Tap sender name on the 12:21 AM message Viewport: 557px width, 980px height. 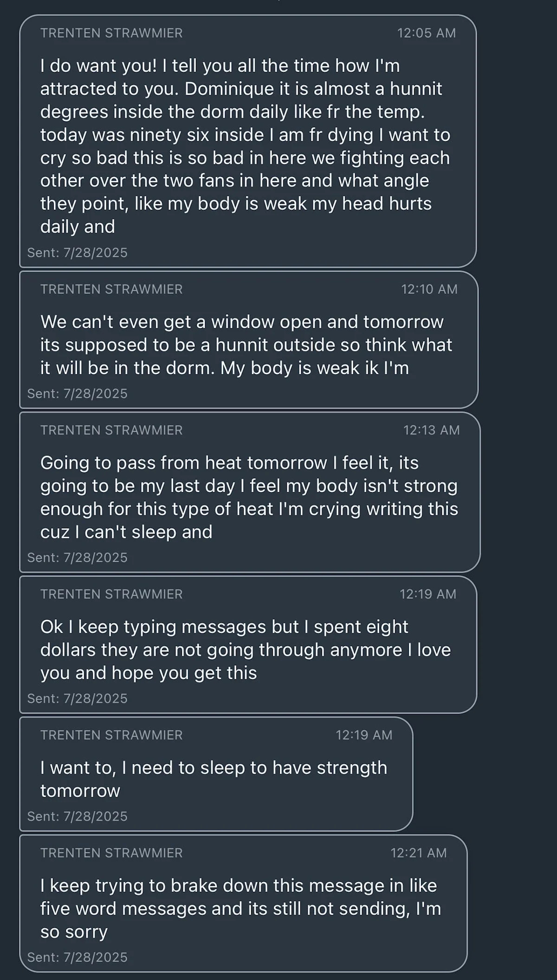click(111, 852)
